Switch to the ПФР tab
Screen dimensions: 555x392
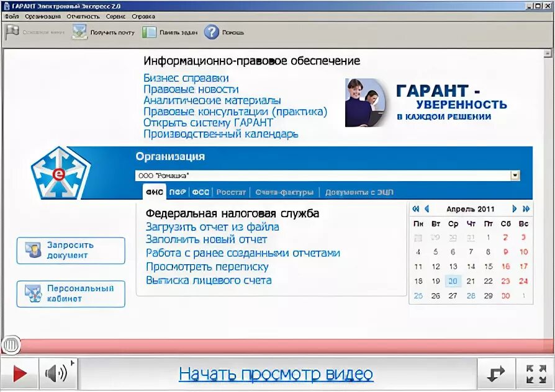tap(178, 192)
